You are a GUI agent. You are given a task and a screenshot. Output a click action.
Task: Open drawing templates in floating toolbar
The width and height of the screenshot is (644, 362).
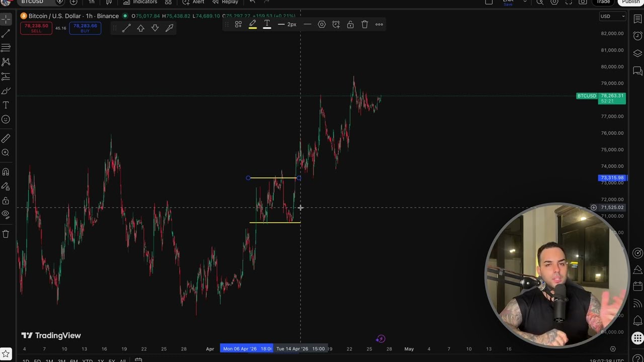click(x=238, y=24)
